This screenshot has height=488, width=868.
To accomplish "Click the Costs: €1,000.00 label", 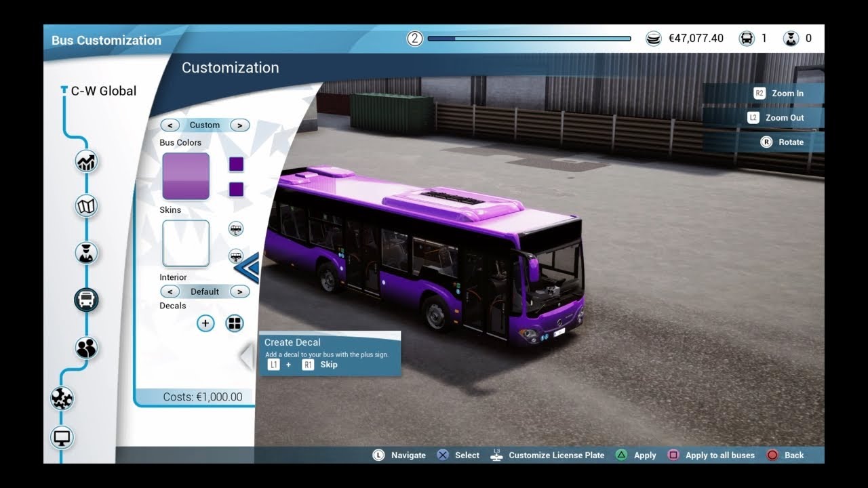I will (x=202, y=397).
